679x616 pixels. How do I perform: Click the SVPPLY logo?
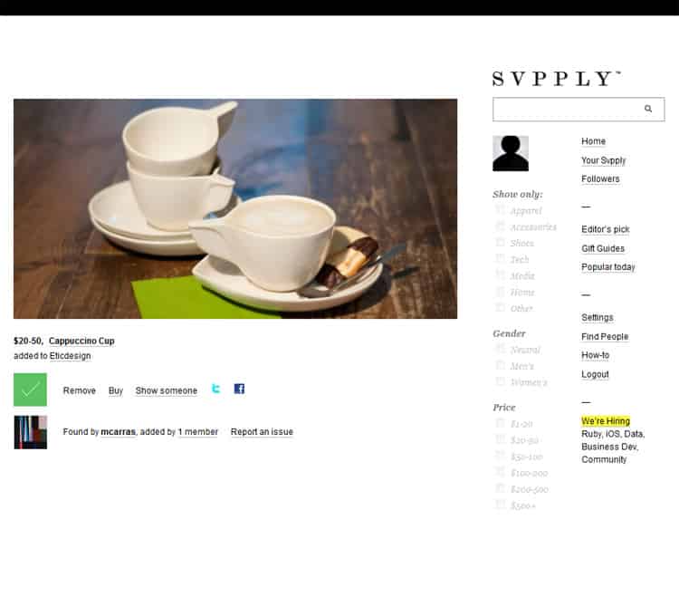pos(557,79)
